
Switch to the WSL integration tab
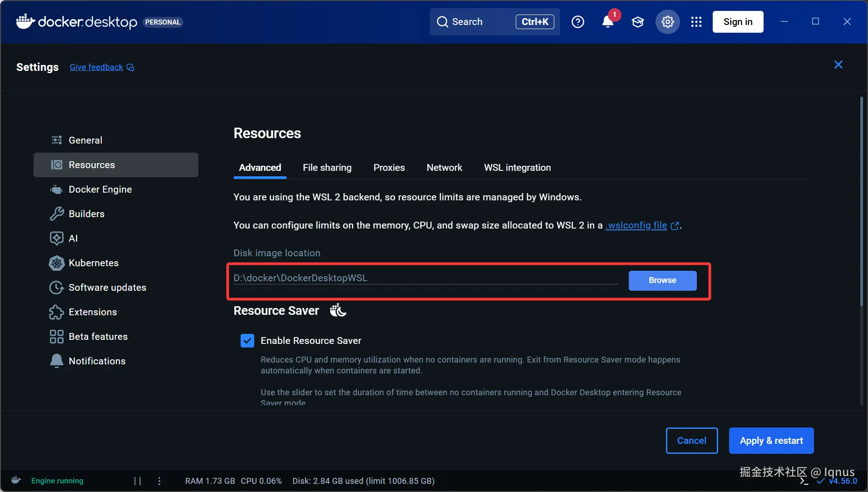[518, 168]
